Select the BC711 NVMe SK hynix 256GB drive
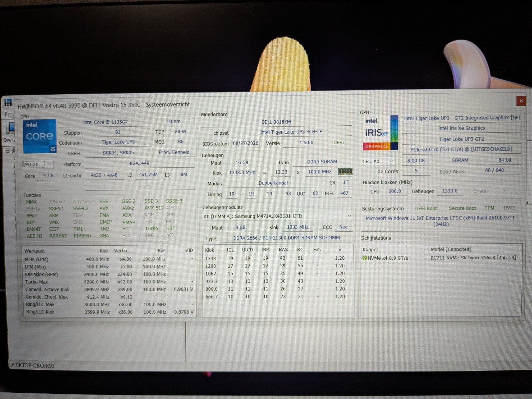Image resolution: width=532 pixels, height=399 pixels. [473, 258]
